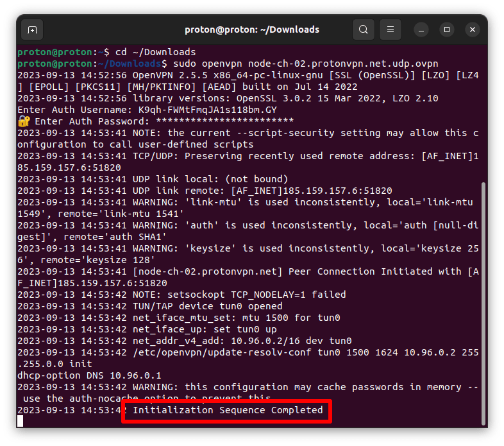Click the window title proton@proton: ~/Downloads
This screenshot has height=446, width=504.
[251, 30]
